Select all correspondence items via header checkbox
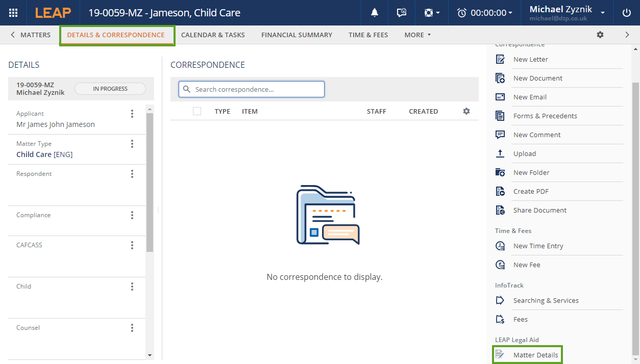640x364 pixels. tap(197, 111)
